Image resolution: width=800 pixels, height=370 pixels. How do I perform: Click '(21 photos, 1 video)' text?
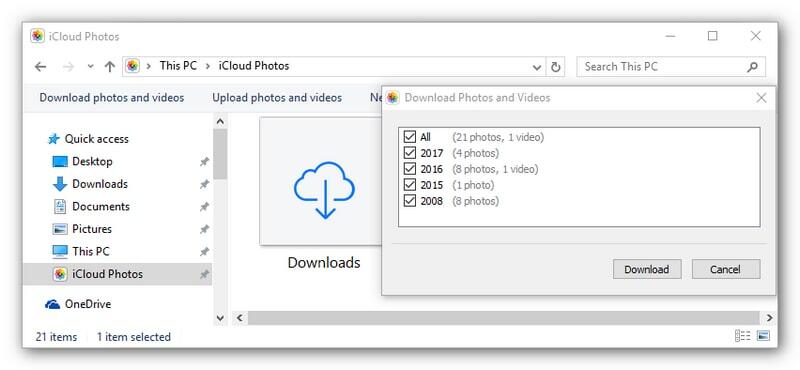[498, 137]
